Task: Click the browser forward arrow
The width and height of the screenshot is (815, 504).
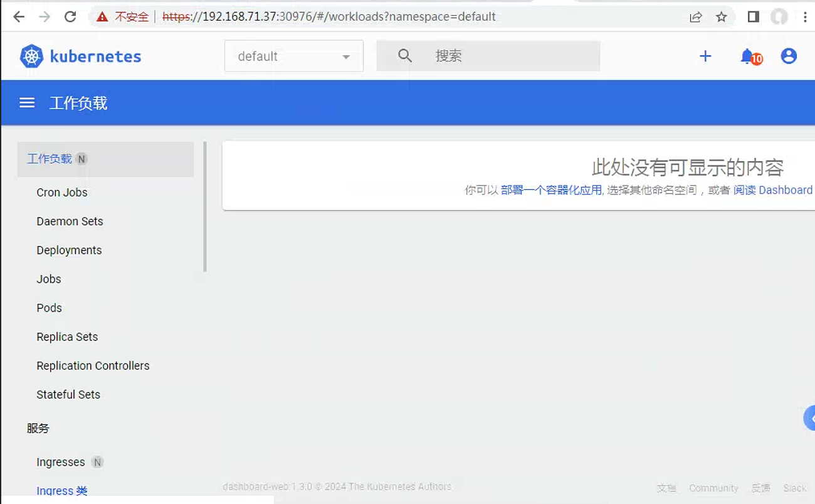Action: (x=45, y=17)
